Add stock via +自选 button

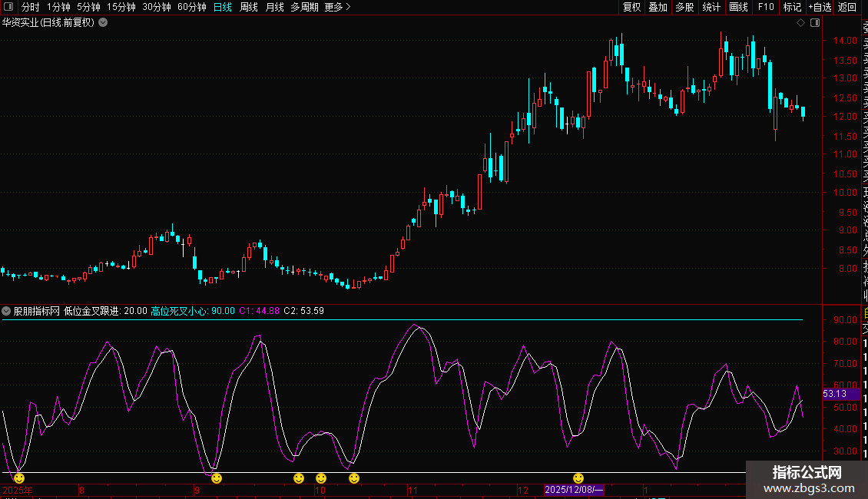tap(819, 7)
